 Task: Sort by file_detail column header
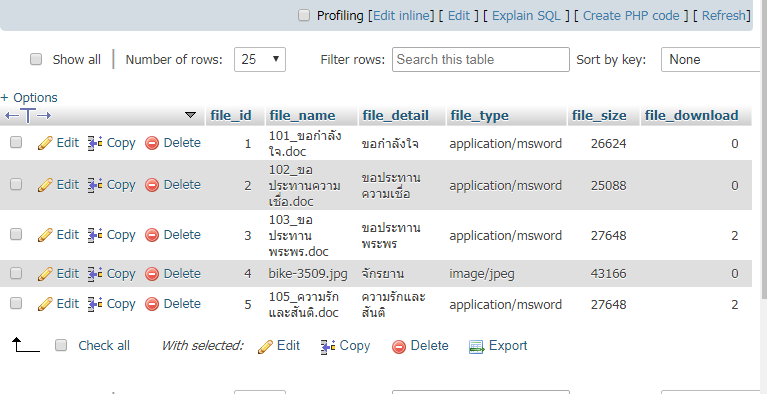coord(395,116)
